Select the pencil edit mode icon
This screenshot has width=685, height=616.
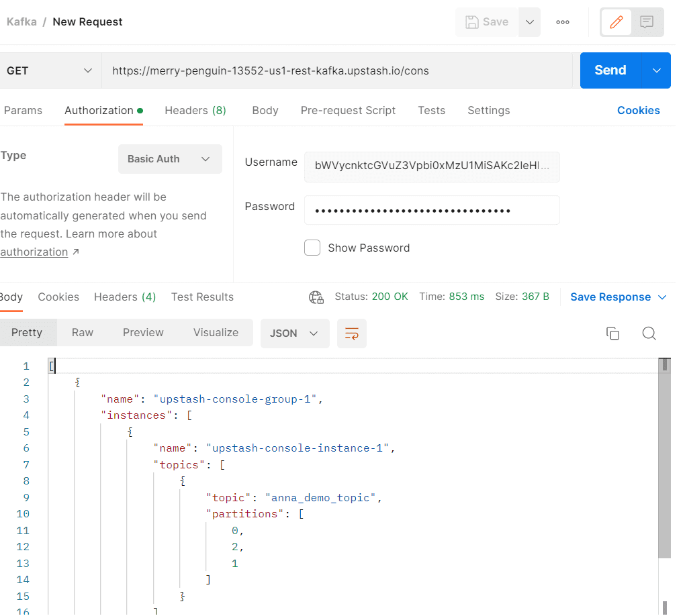click(x=616, y=22)
